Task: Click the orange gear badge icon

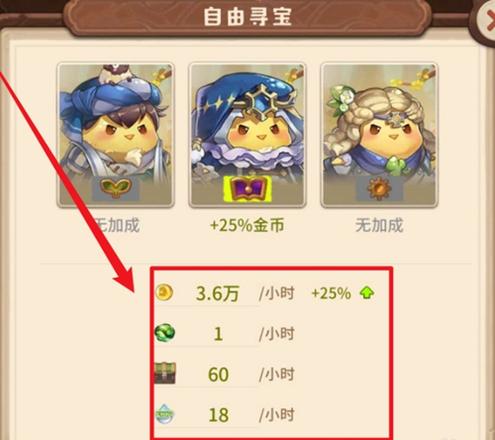Action: coord(379,189)
